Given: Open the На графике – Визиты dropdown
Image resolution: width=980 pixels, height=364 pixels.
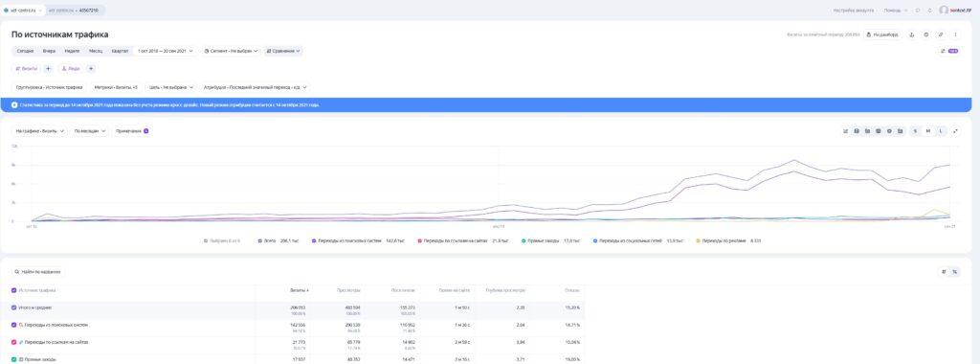Looking at the screenshot, I should 40,131.
